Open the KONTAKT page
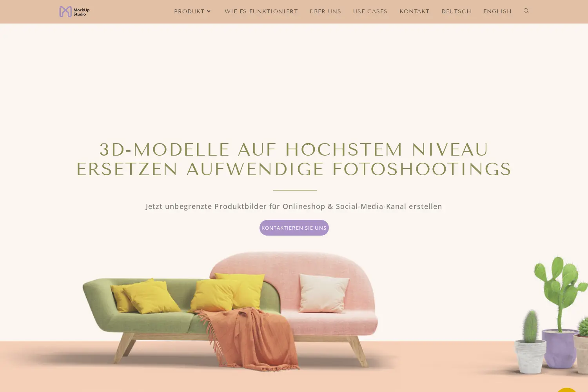This screenshot has height=392, width=588. pyautogui.click(x=414, y=11)
